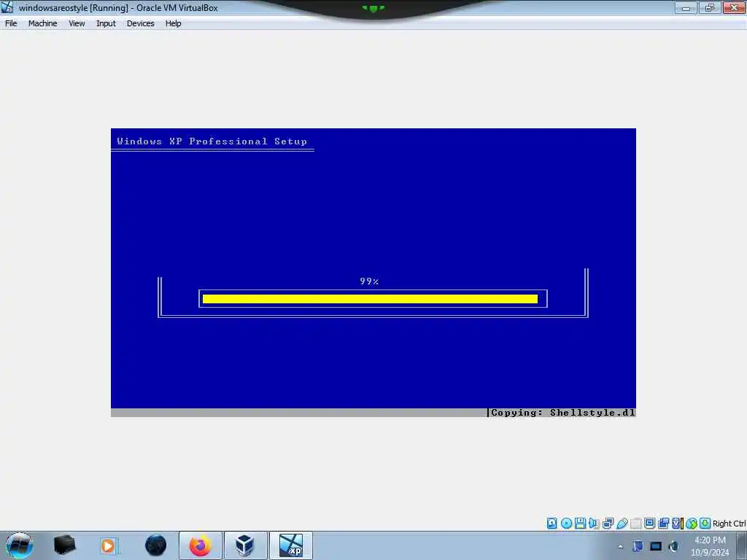This screenshot has height=560, width=747.
Task: Click the 99% progress text
Action: tap(369, 281)
